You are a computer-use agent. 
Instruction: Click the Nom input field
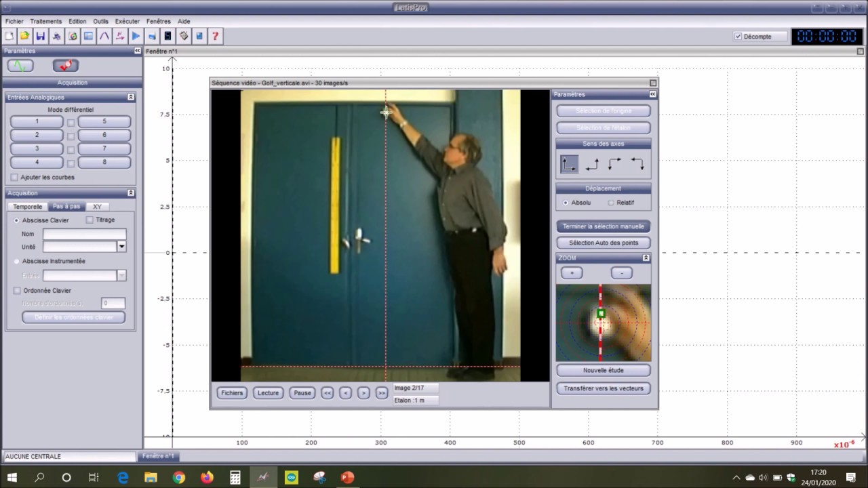85,234
